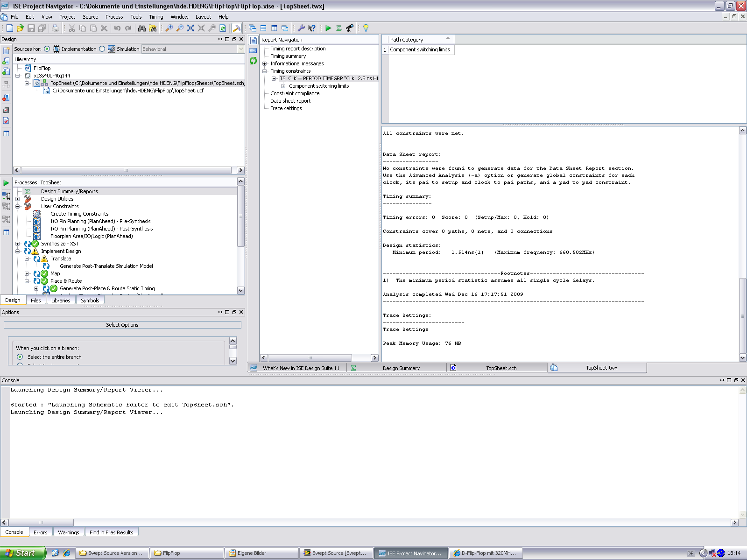Switch to the Libraries tab
This screenshot has width=747, height=560.
61,301
